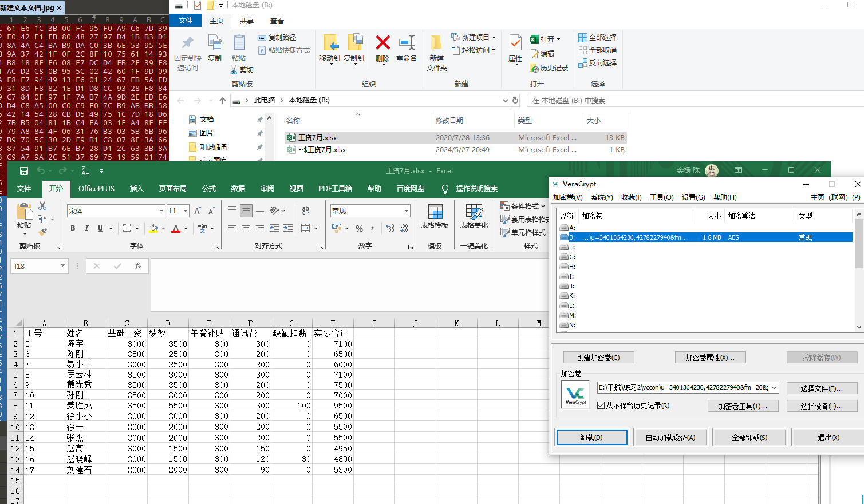Click 表格美化 beautify table icon
Screen dimensions: 864x504
474,216
